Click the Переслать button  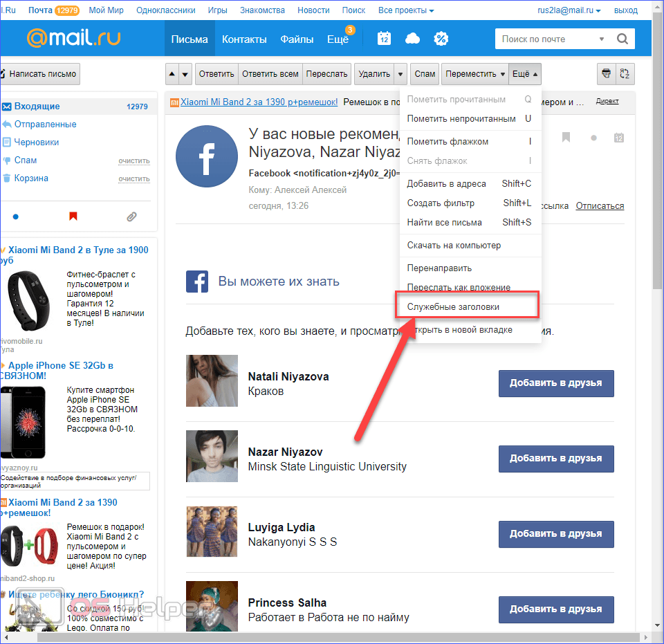tap(326, 74)
